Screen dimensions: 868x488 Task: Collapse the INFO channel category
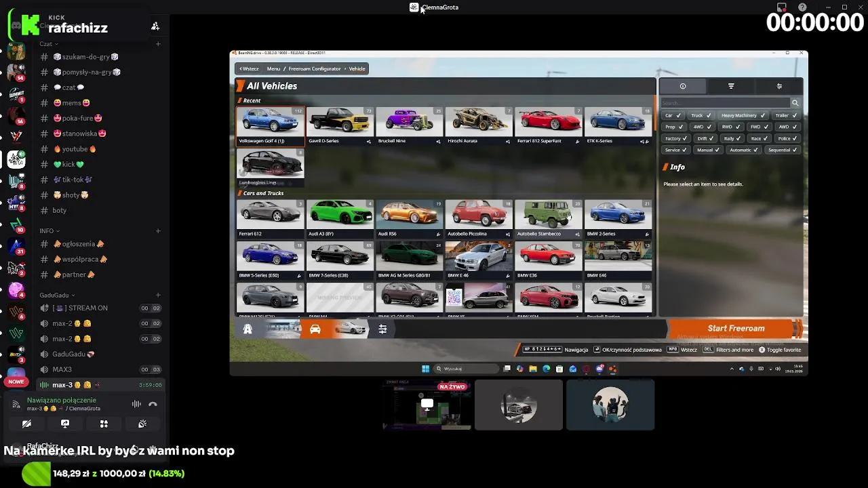pyautogui.click(x=48, y=231)
